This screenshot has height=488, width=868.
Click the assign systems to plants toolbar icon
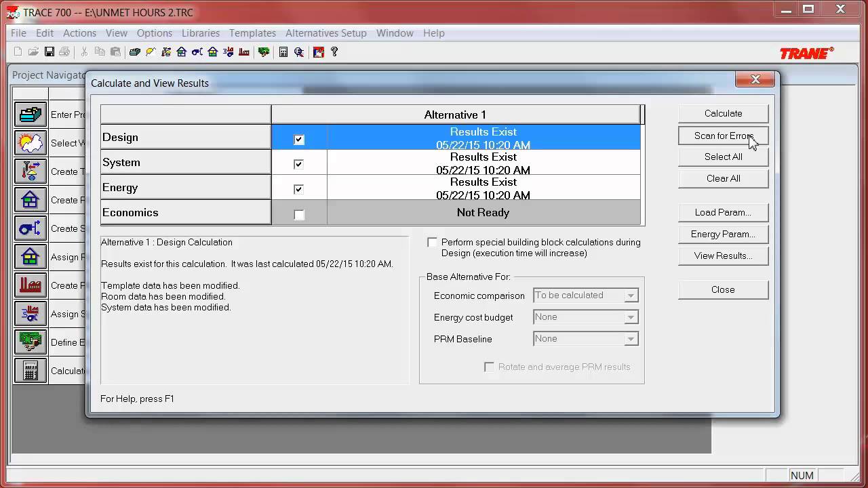(229, 52)
